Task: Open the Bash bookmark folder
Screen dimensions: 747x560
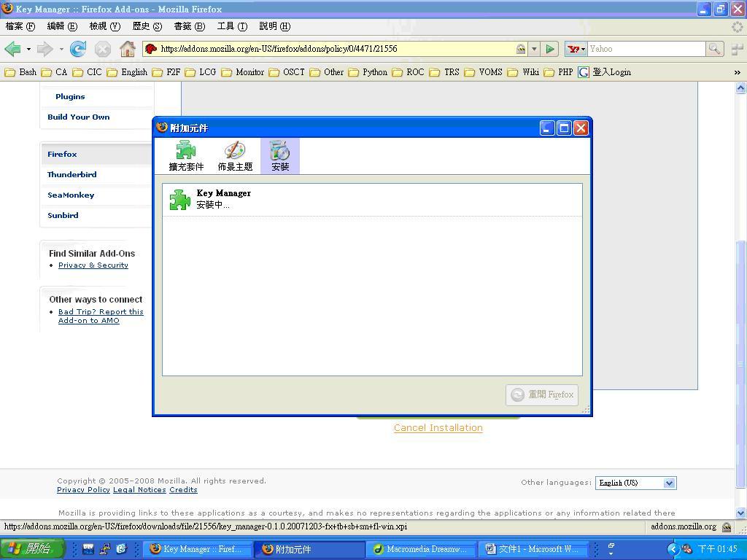Action: [x=20, y=72]
